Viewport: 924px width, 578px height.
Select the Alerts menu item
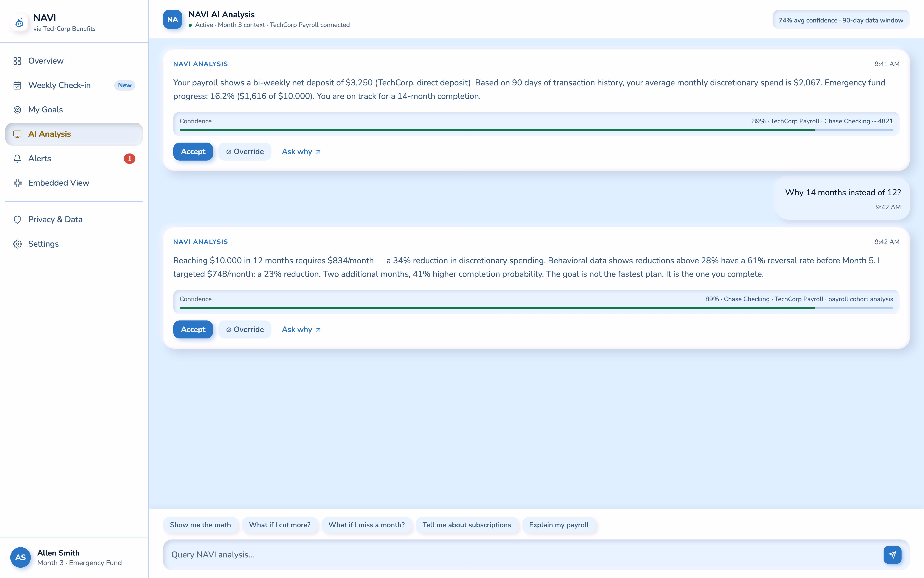click(x=74, y=158)
